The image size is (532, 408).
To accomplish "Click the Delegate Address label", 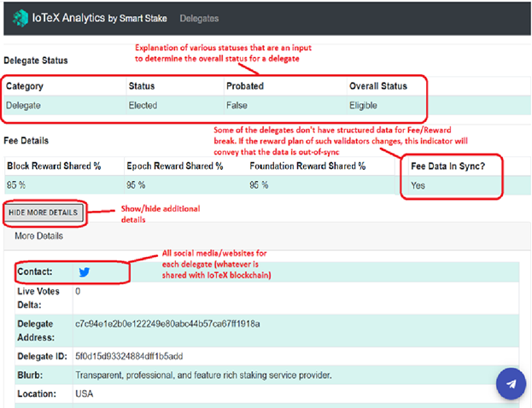I will point(36,330).
